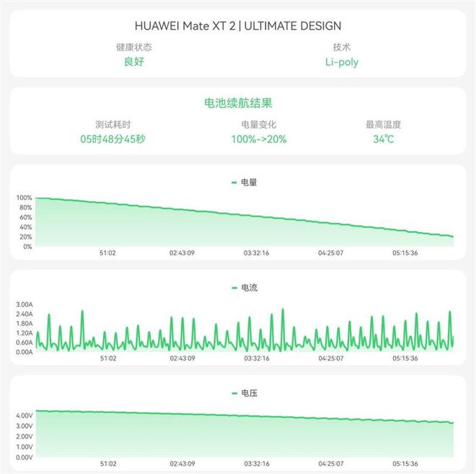Click the 60% axis label in 电量 chart
Screen dimensions: 476x474
(x=25, y=217)
